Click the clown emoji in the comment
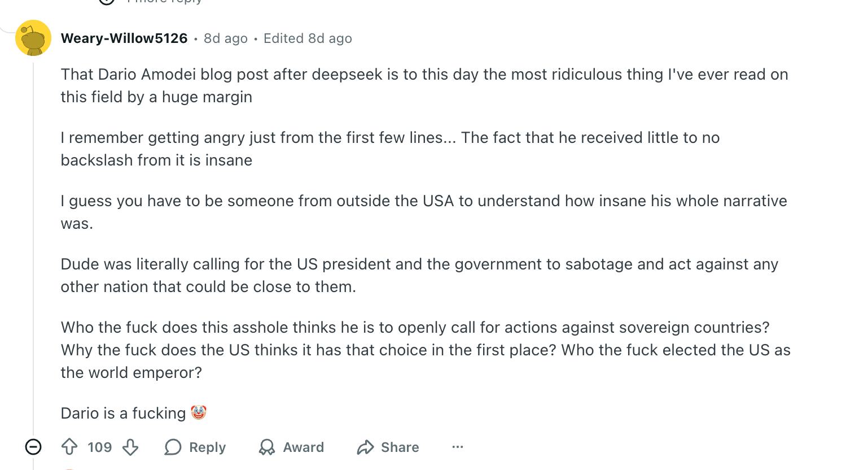 [x=199, y=412]
